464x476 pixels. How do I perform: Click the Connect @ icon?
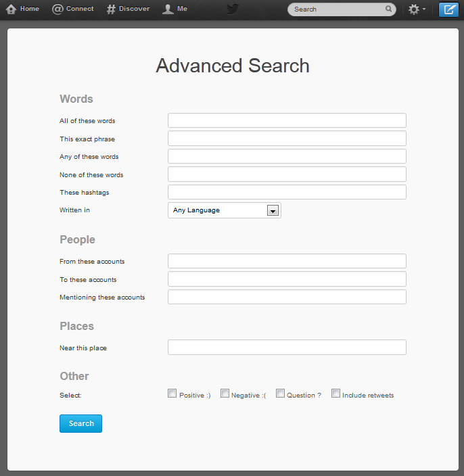click(x=57, y=9)
